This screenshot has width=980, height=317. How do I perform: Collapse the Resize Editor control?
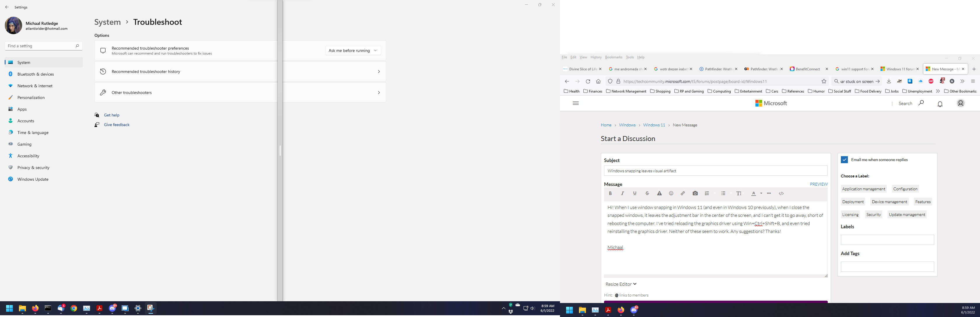click(x=620, y=284)
